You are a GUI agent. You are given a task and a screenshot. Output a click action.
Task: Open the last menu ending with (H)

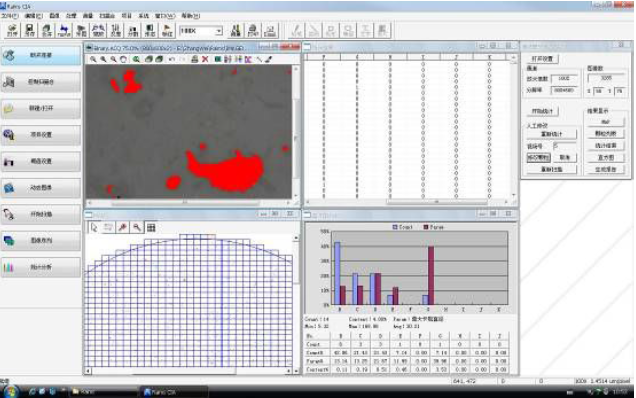tap(190, 16)
